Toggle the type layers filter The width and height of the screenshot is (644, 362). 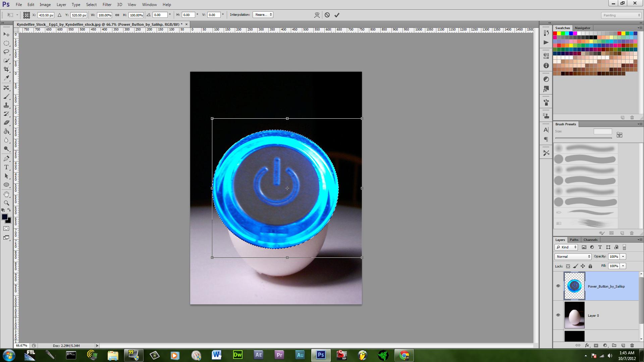[x=600, y=247]
